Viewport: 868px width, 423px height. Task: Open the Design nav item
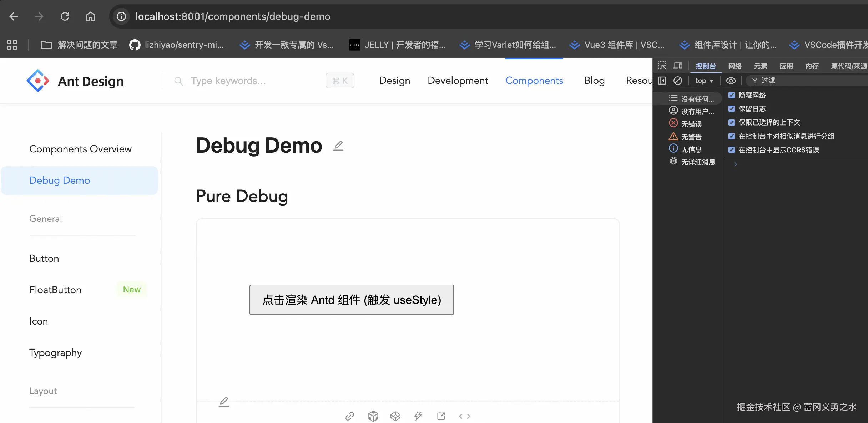tap(394, 81)
